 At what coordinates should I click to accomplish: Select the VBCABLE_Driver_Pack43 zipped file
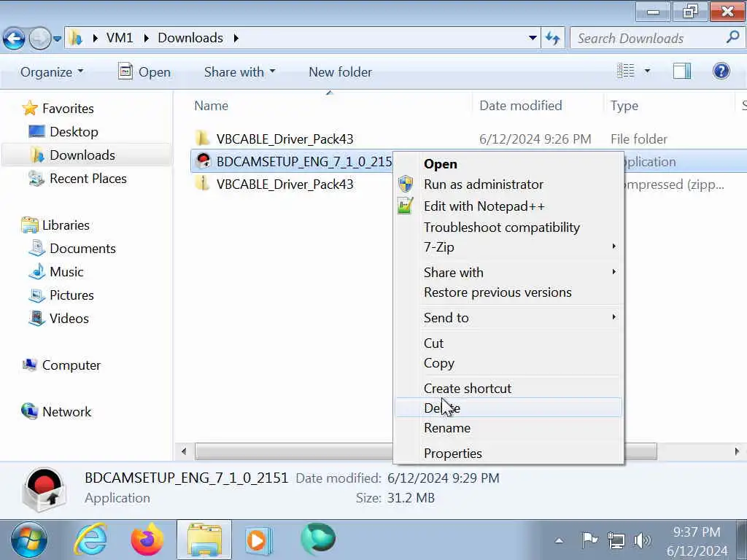click(285, 184)
